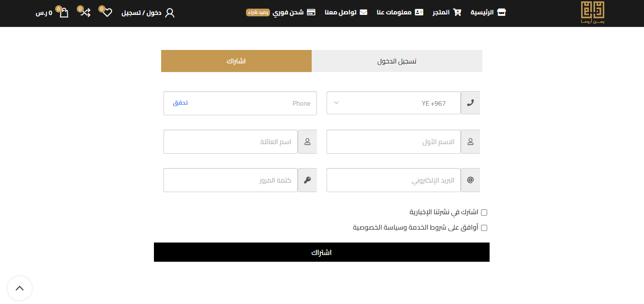Screen dimensions: 644x304
Task: Focus the البريد الإلكتروني email field
Action: (x=393, y=180)
